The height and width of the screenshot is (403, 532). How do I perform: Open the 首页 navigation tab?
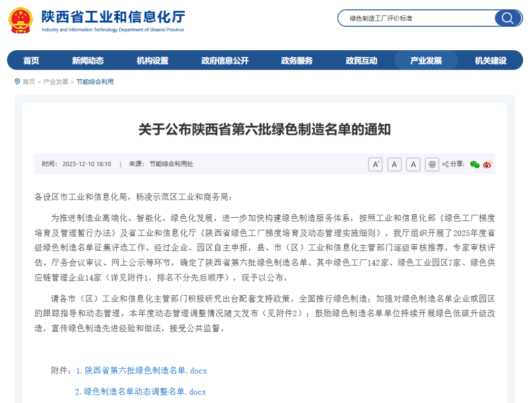[31, 61]
